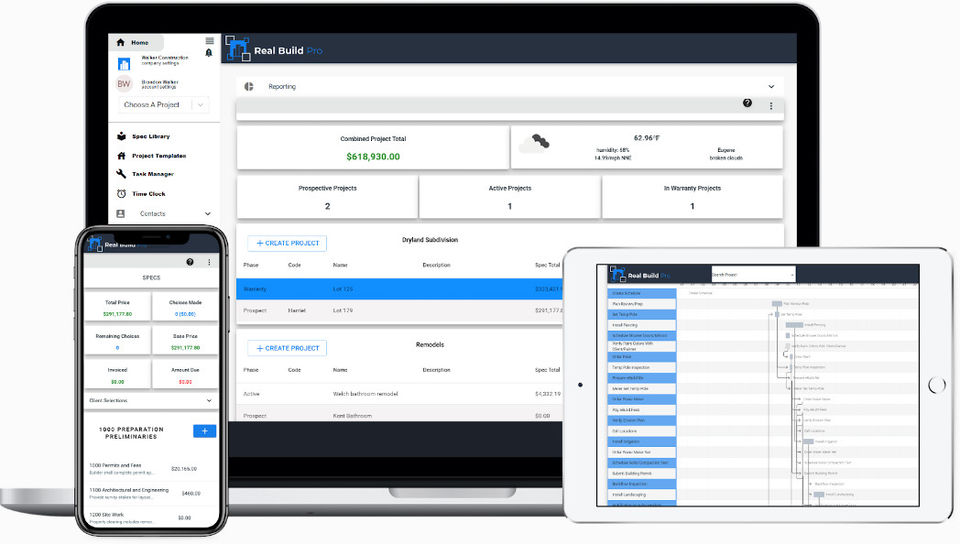960x544 pixels.
Task: Open three-dot menu on phone screen
Action: 209,262
